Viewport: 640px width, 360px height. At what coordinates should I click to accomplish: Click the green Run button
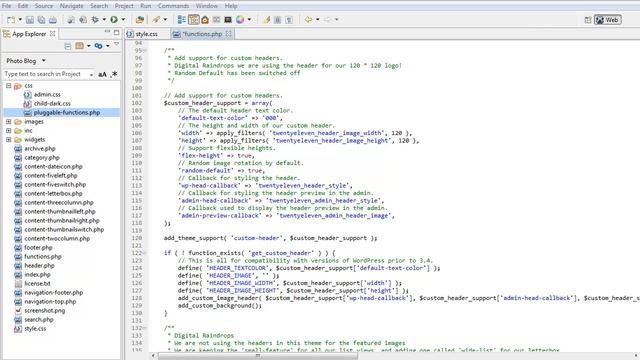coord(114,20)
